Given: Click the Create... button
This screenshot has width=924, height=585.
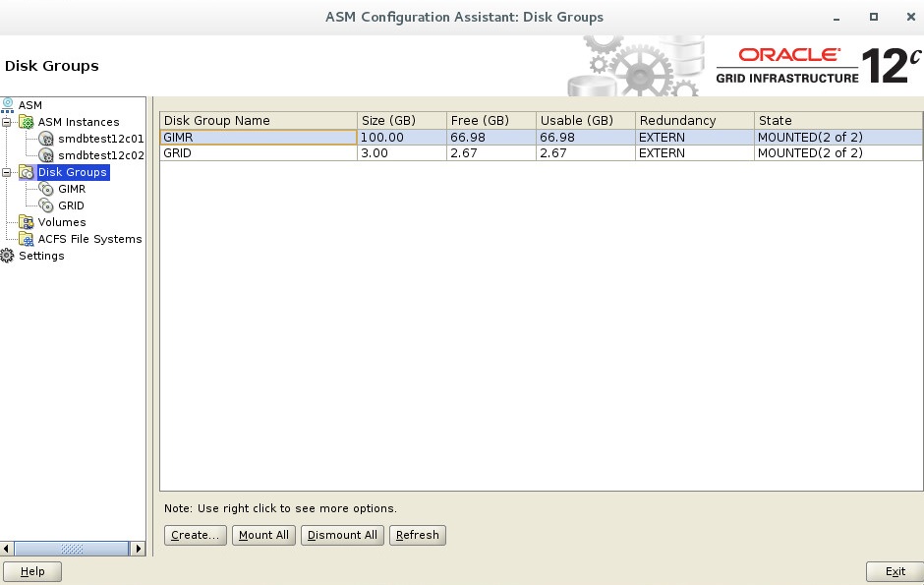Looking at the screenshot, I should click(x=195, y=535).
